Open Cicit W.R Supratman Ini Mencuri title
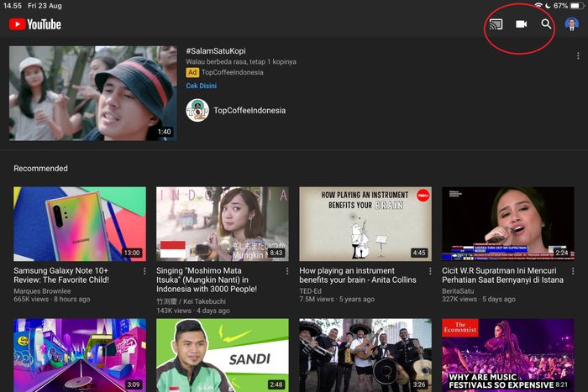Image resolution: width=588 pixels, height=392 pixels. click(x=502, y=275)
